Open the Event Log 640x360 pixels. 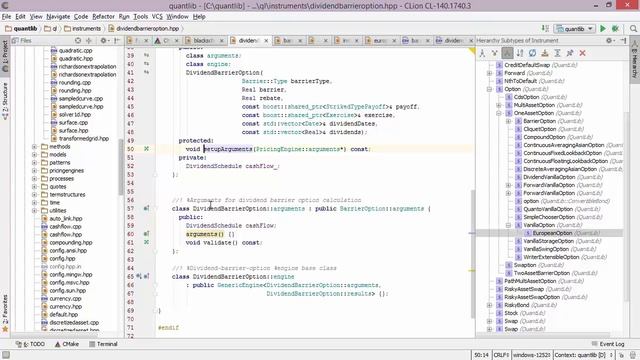[608, 344]
